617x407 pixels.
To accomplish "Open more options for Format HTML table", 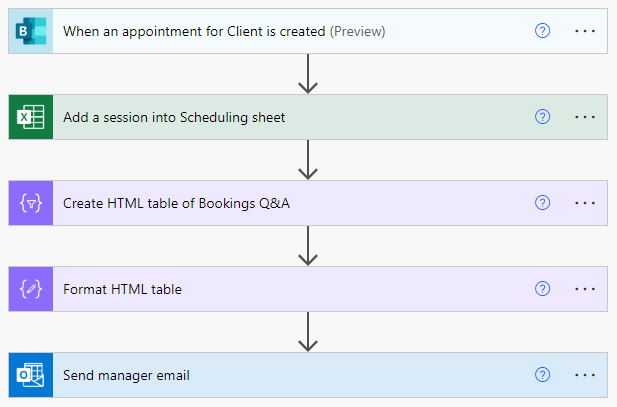I will pos(585,289).
